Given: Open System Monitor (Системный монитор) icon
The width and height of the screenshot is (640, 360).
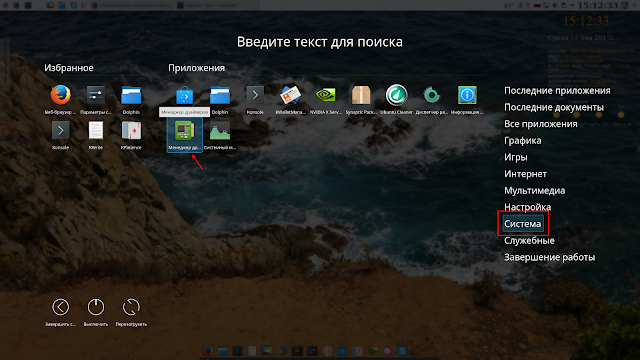Looking at the screenshot, I should (x=220, y=131).
